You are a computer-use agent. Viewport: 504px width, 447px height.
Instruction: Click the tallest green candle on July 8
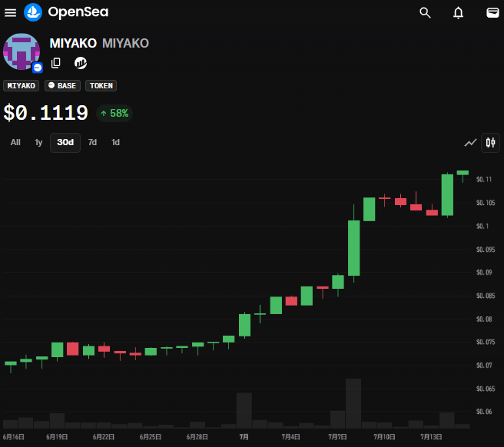coord(354,248)
